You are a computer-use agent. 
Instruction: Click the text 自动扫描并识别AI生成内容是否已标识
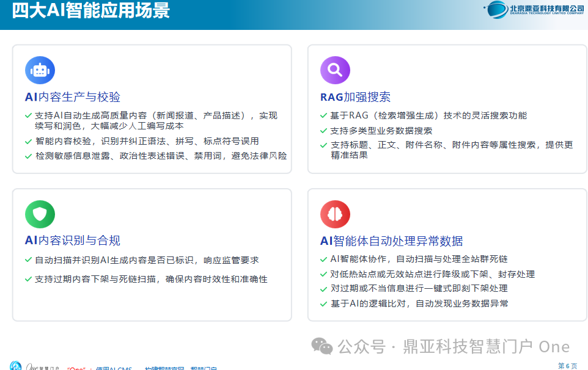pyautogui.click(x=147, y=260)
